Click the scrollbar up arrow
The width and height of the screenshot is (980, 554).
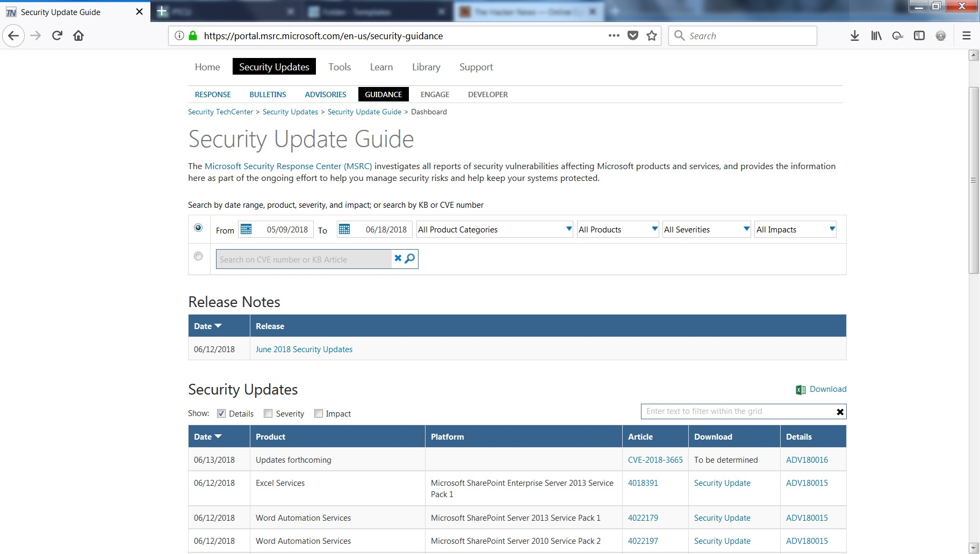tap(974, 55)
